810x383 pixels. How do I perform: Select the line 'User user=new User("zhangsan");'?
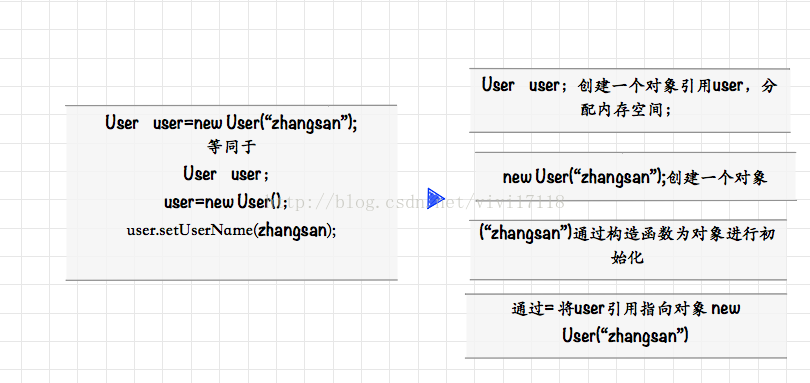tap(231, 123)
